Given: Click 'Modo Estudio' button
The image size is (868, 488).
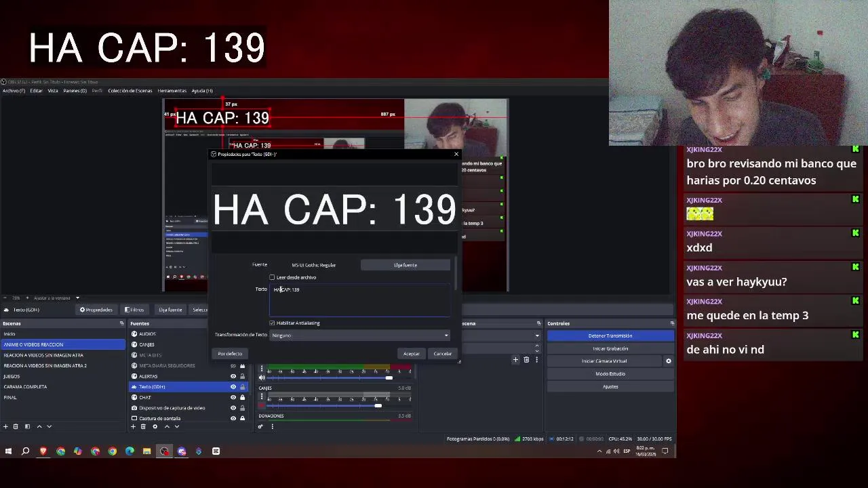Looking at the screenshot, I should [610, 374].
